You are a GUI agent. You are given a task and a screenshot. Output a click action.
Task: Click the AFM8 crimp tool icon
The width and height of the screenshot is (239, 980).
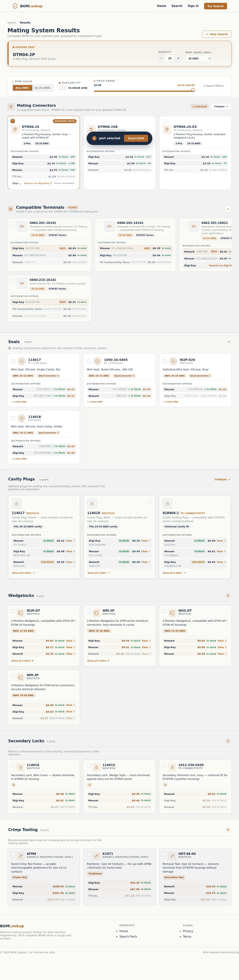pos(21,856)
